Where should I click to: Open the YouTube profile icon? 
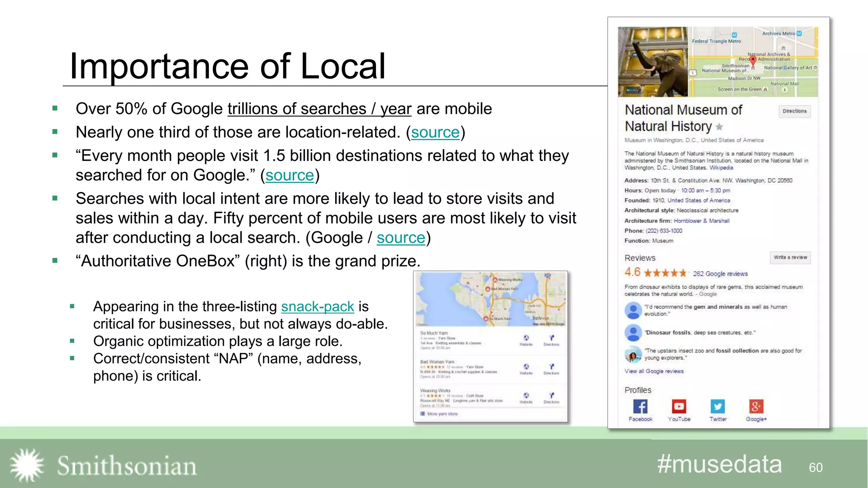point(679,407)
